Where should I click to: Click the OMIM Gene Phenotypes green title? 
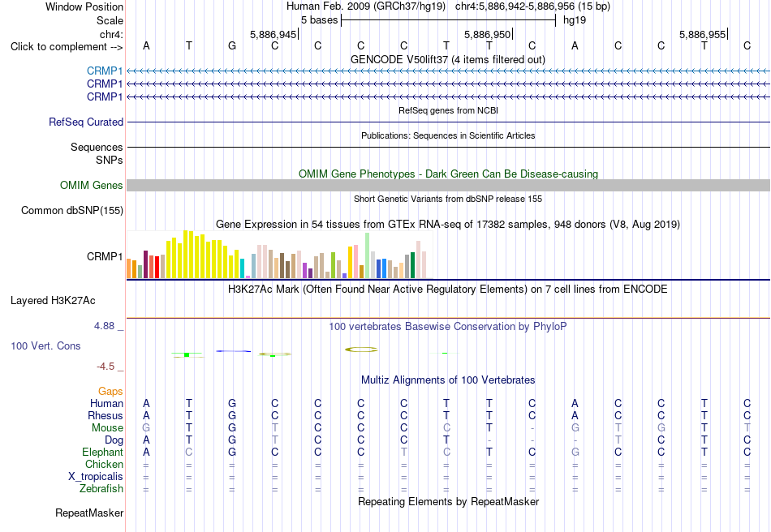tap(448, 174)
